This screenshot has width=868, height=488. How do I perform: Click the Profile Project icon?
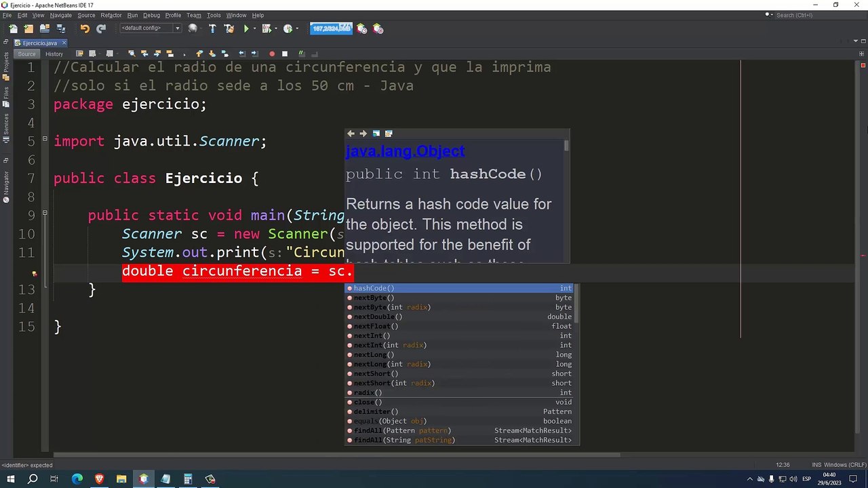tap(288, 28)
